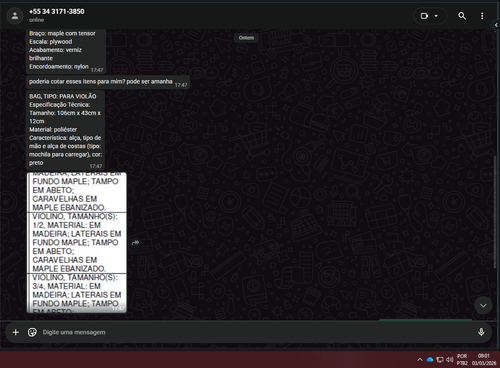Image resolution: width=500 pixels, height=368 pixels.
Task: Collapse the side panel chevron
Action: point(496,25)
